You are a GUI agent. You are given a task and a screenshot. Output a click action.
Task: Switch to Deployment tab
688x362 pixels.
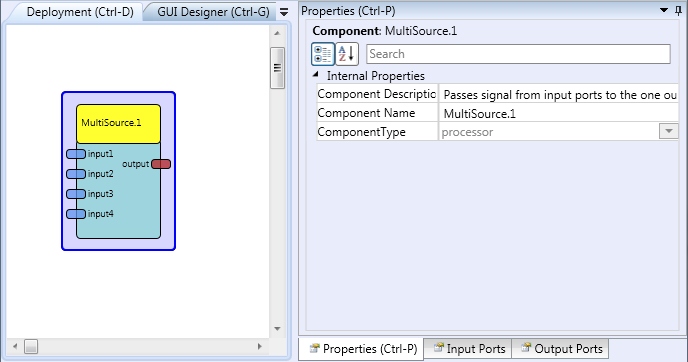click(x=80, y=12)
